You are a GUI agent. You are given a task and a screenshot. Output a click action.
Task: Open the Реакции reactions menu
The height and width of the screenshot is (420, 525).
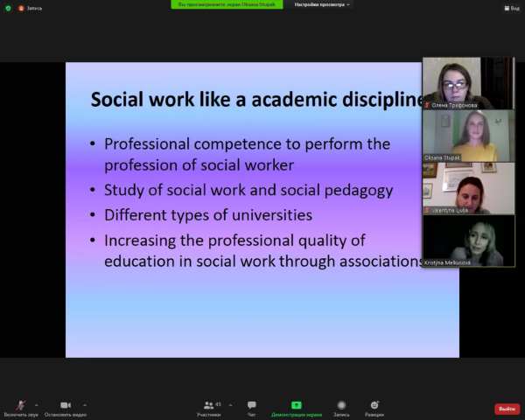coord(374,408)
